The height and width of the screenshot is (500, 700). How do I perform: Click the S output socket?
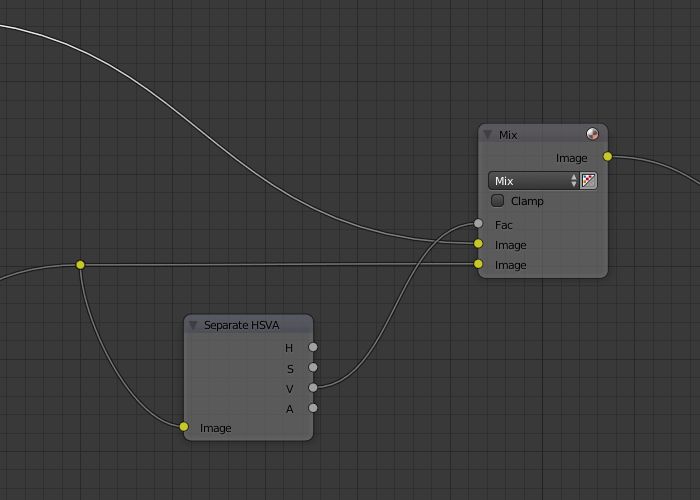pos(313,367)
